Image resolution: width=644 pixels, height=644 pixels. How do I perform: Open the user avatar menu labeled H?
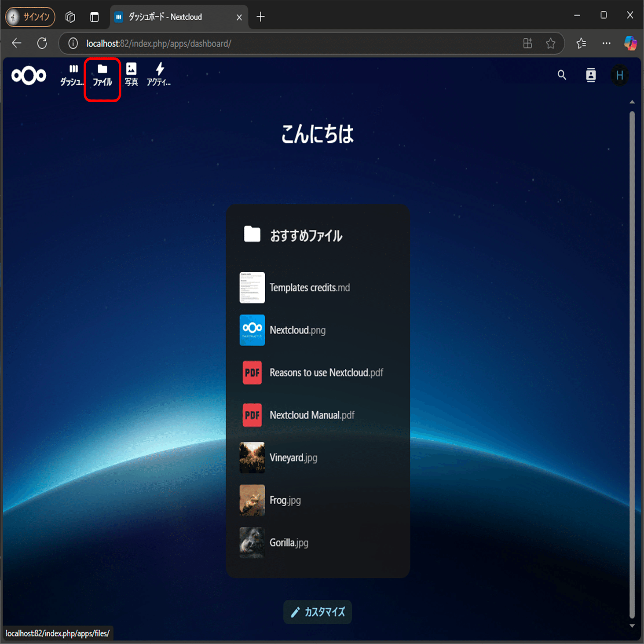620,75
